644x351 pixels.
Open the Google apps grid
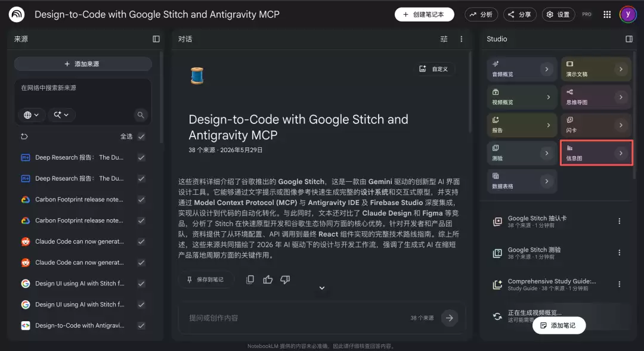(x=606, y=14)
